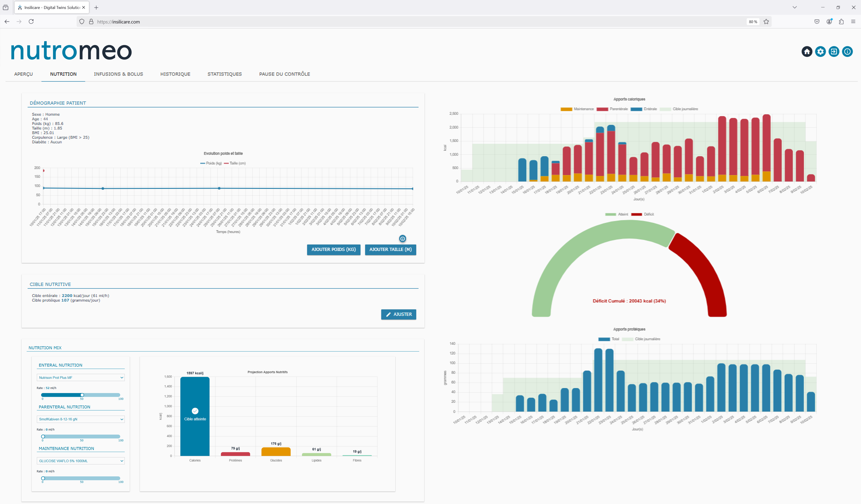Open the SmofKabiven 8-12-16 gN dropdown
861x504 pixels.
click(81, 419)
